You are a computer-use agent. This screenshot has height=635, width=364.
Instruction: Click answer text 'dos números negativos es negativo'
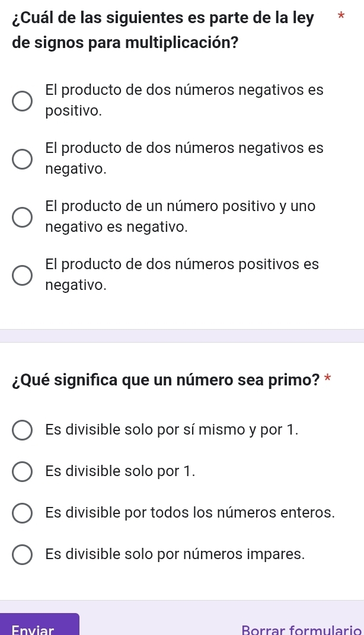click(184, 158)
